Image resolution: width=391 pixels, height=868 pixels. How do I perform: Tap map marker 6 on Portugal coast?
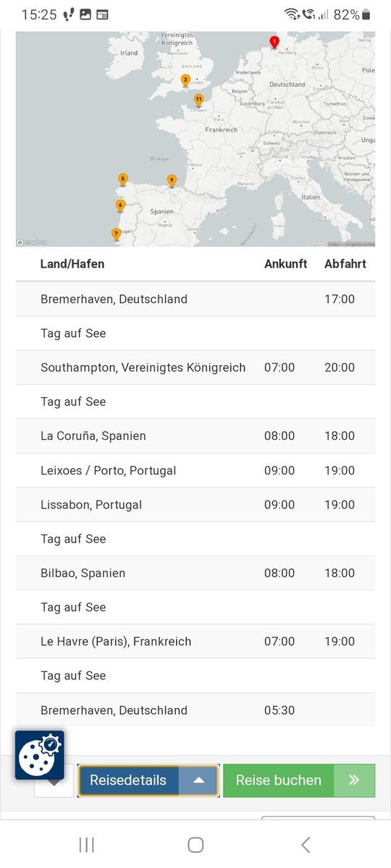(120, 205)
